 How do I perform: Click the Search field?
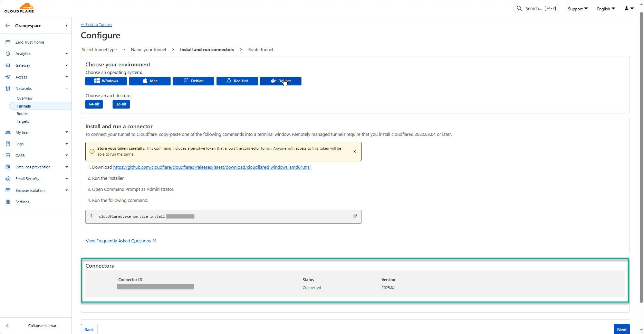point(536,8)
